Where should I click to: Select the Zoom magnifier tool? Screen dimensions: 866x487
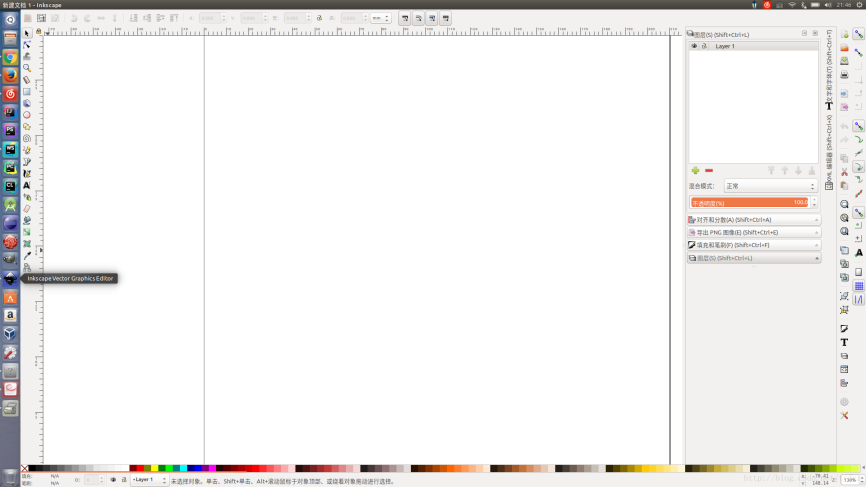click(27, 68)
